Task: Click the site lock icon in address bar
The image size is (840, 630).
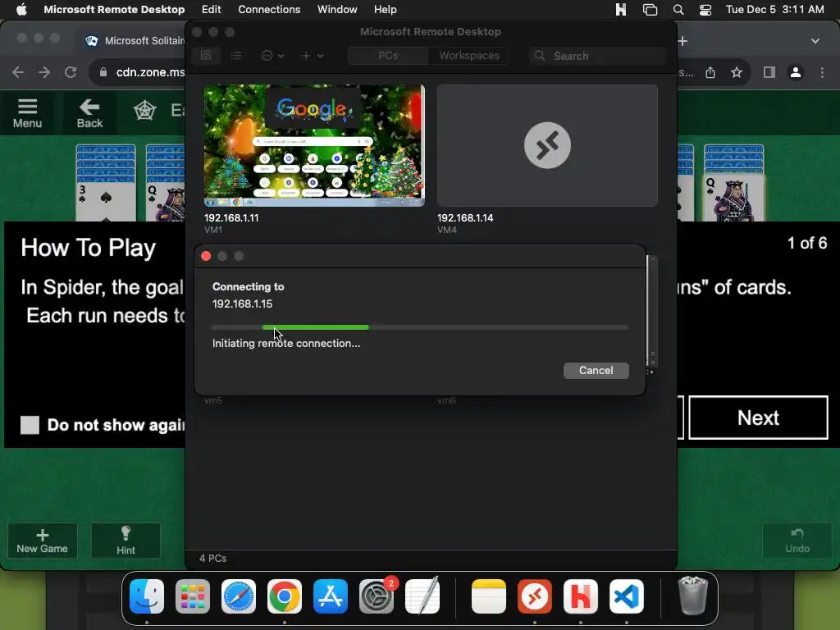Action: click(x=103, y=72)
